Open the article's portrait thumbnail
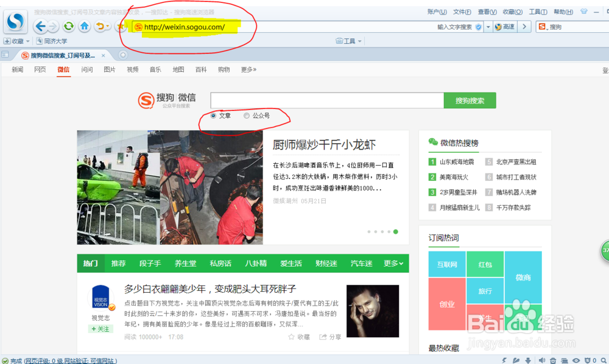The width and height of the screenshot is (609, 364). 373,311
